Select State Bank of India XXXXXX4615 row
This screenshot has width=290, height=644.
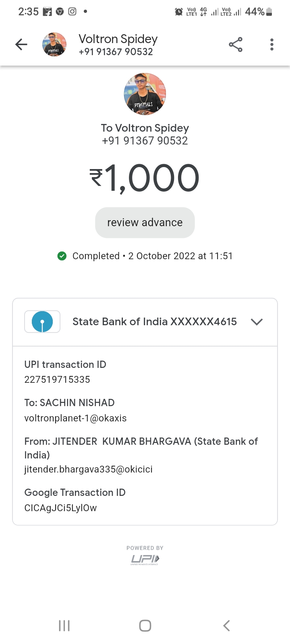click(x=154, y=322)
